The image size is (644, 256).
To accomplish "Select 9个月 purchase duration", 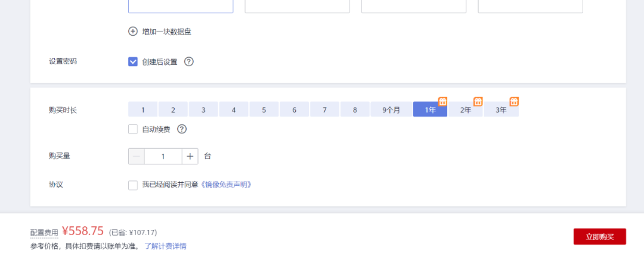I will 391,110.
